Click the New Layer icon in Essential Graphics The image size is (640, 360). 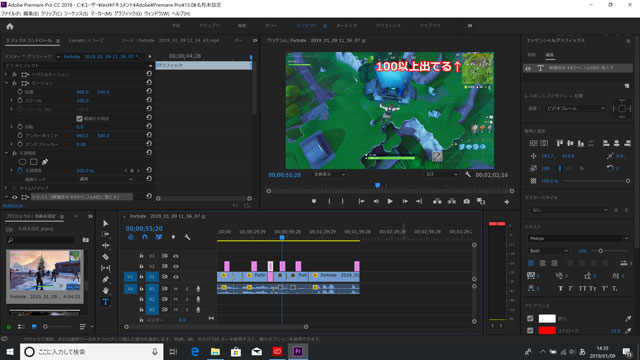click(627, 86)
